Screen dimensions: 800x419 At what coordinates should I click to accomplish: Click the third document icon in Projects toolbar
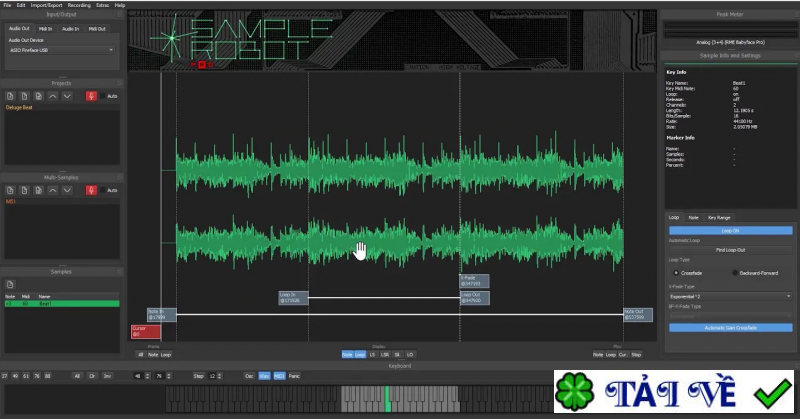38,96
